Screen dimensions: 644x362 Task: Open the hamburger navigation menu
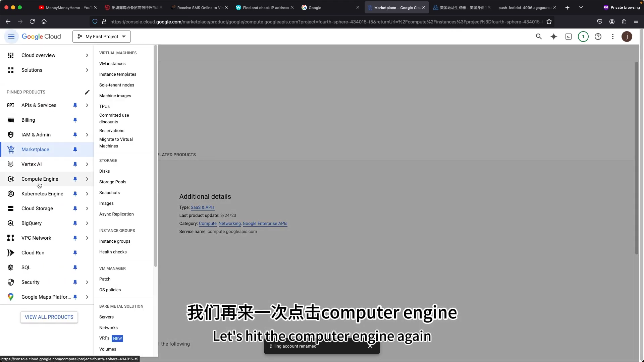pos(11,37)
